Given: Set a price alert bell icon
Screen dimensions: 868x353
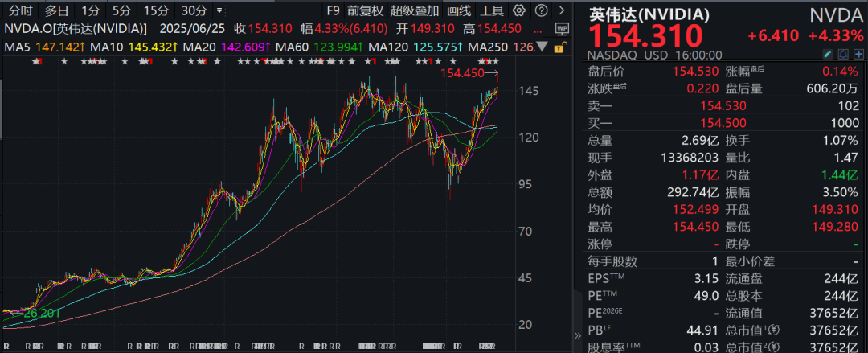Looking at the screenshot, I should coord(843,55).
